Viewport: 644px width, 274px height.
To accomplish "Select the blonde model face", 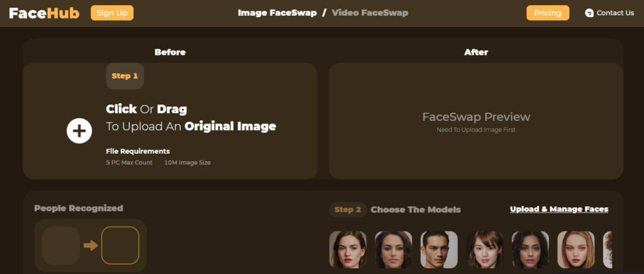I will tap(576, 249).
